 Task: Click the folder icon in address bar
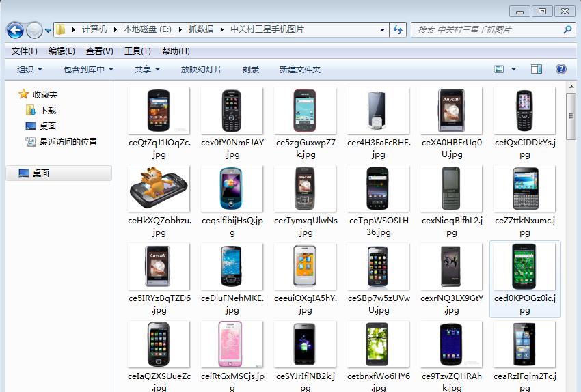tap(60, 29)
